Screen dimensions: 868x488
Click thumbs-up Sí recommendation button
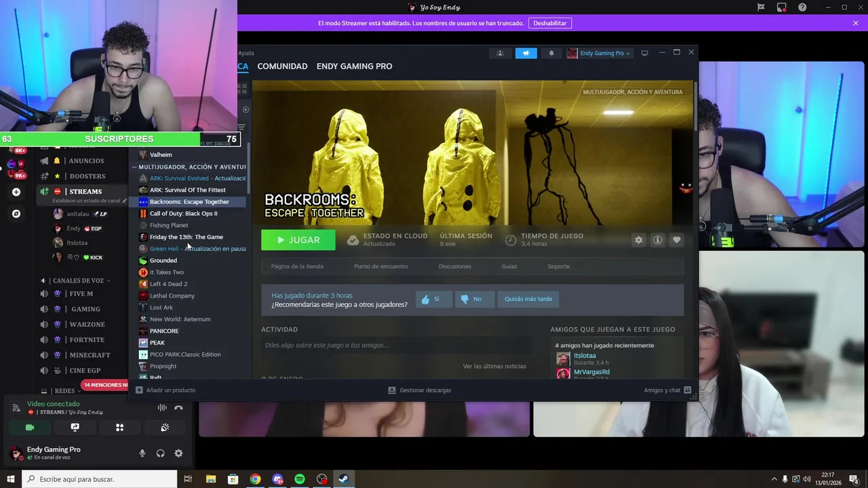click(x=434, y=299)
